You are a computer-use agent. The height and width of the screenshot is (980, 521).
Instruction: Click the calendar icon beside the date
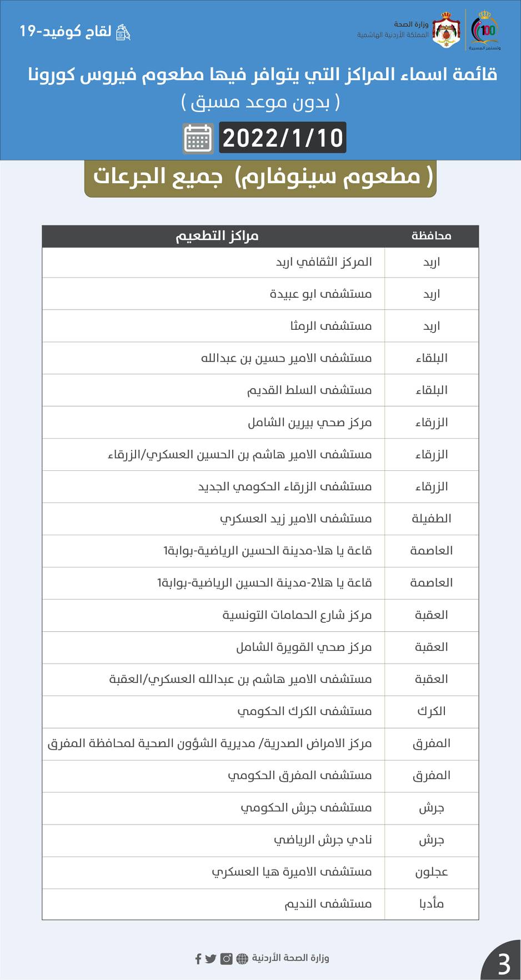198,138
